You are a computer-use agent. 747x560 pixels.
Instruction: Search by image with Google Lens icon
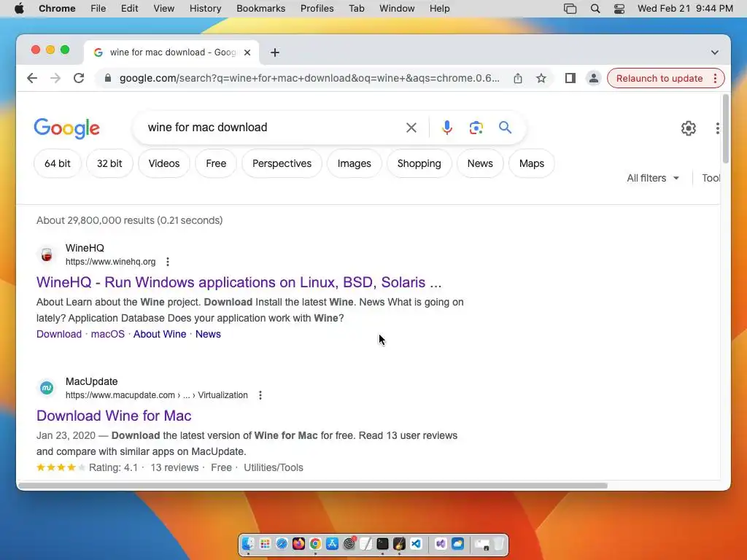pos(476,128)
